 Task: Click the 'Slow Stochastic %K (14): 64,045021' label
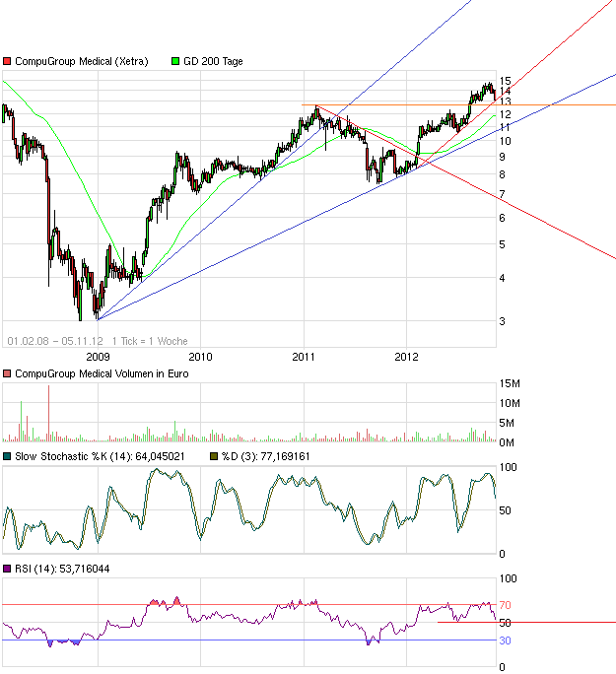tap(100, 456)
